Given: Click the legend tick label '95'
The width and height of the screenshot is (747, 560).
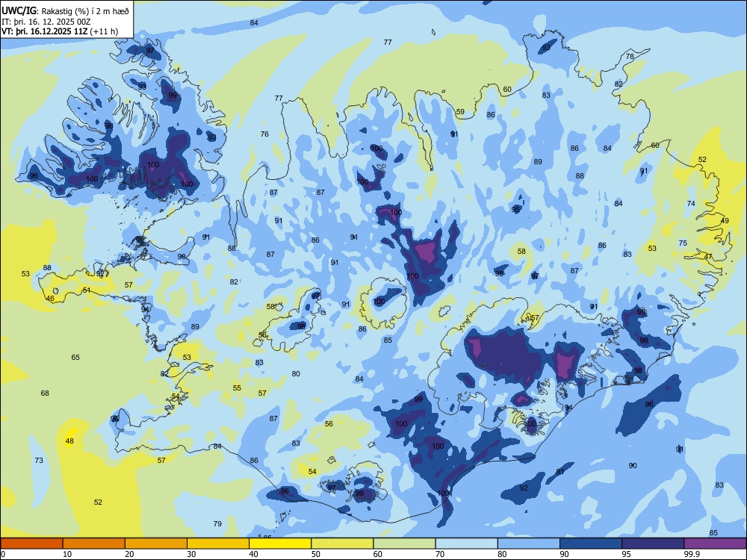Looking at the screenshot, I should 626,554.
